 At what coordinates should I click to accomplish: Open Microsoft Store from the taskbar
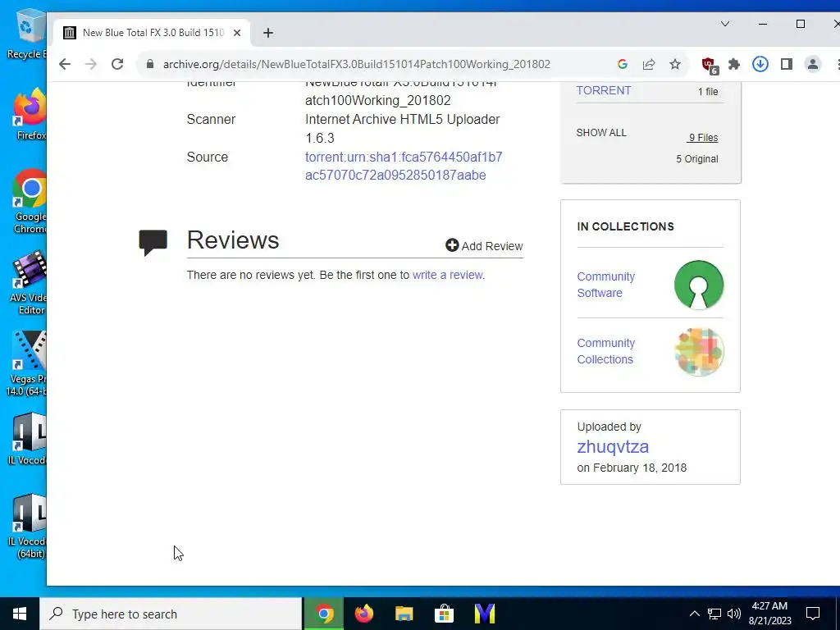pyautogui.click(x=444, y=614)
